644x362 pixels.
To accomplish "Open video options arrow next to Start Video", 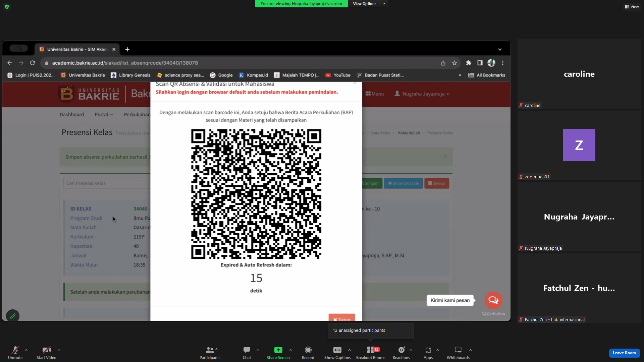I will [x=59, y=350].
